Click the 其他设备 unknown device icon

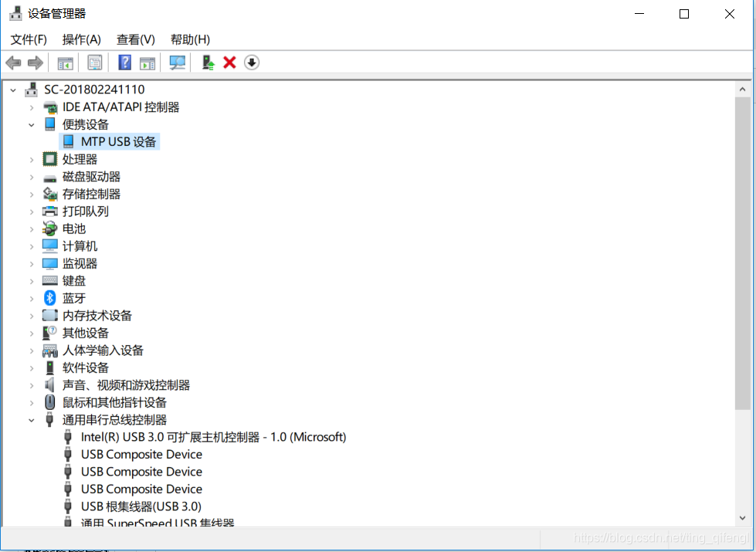[x=50, y=333]
